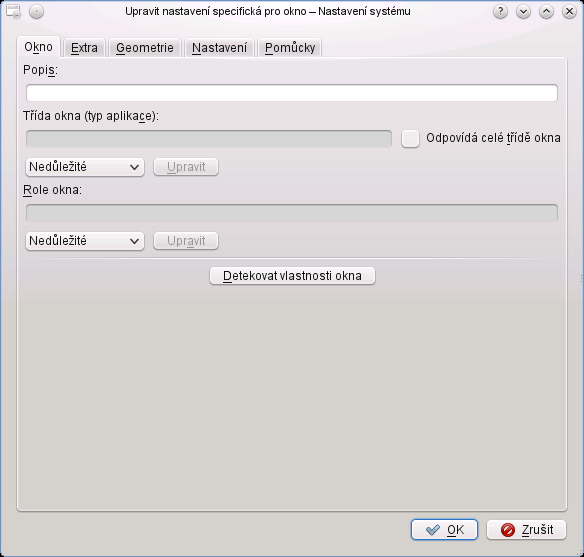Close the dialog with the X button
The width and height of the screenshot is (584, 557).
(569, 12)
